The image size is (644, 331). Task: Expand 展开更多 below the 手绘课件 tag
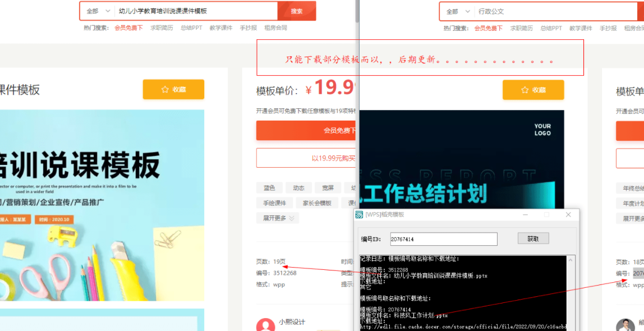(278, 218)
